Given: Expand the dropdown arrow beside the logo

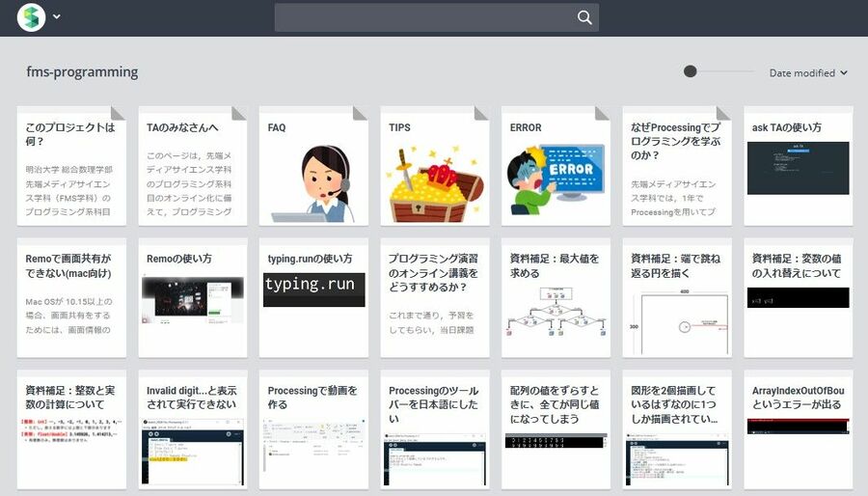Looking at the screenshot, I should [57, 17].
